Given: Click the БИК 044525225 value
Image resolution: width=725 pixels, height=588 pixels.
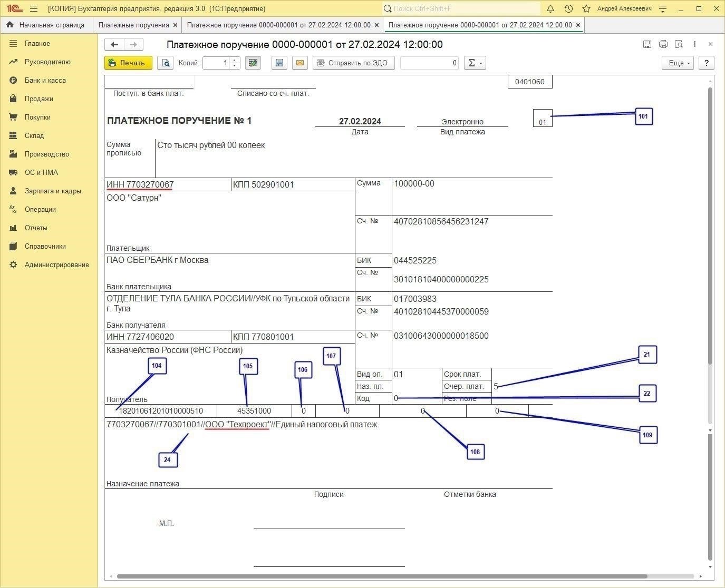Looking at the screenshot, I should point(415,260).
